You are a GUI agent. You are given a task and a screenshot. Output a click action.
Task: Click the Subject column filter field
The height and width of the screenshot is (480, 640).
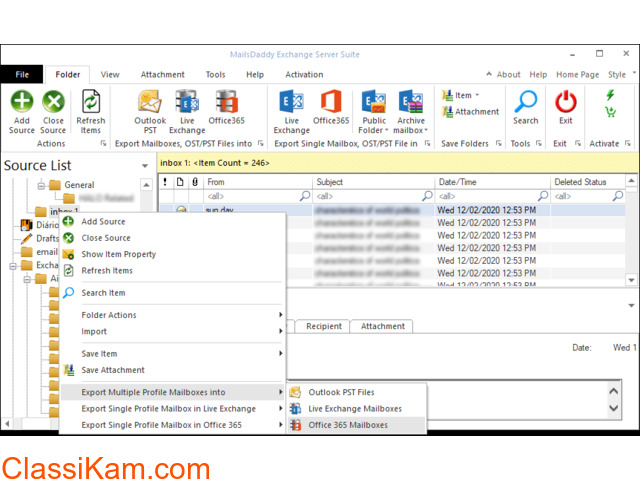[x=373, y=196]
